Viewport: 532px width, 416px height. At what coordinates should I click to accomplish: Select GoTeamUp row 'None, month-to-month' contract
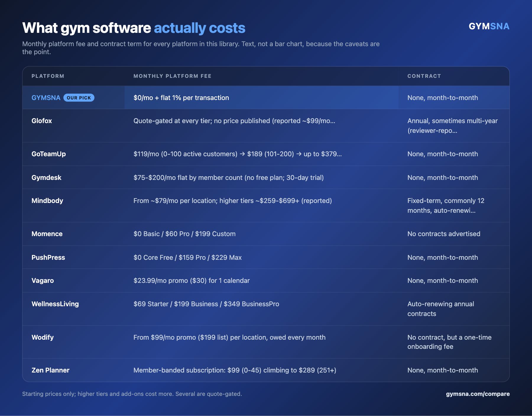442,154
